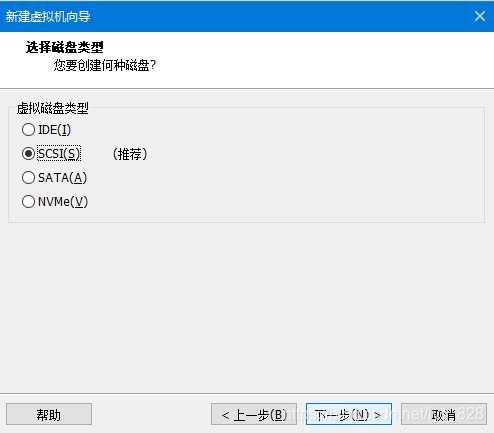Click the 您要创建何种磁盘? prompt text

pyautogui.click(x=105, y=65)
